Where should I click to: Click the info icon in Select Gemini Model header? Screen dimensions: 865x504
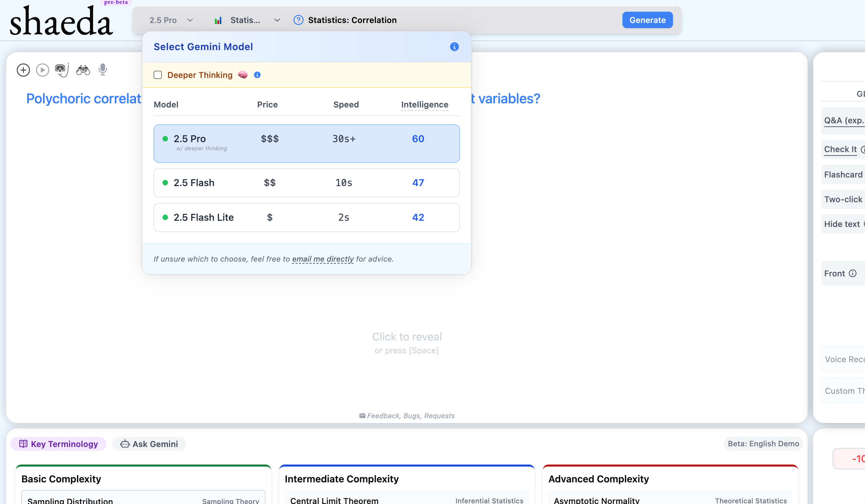454,47
